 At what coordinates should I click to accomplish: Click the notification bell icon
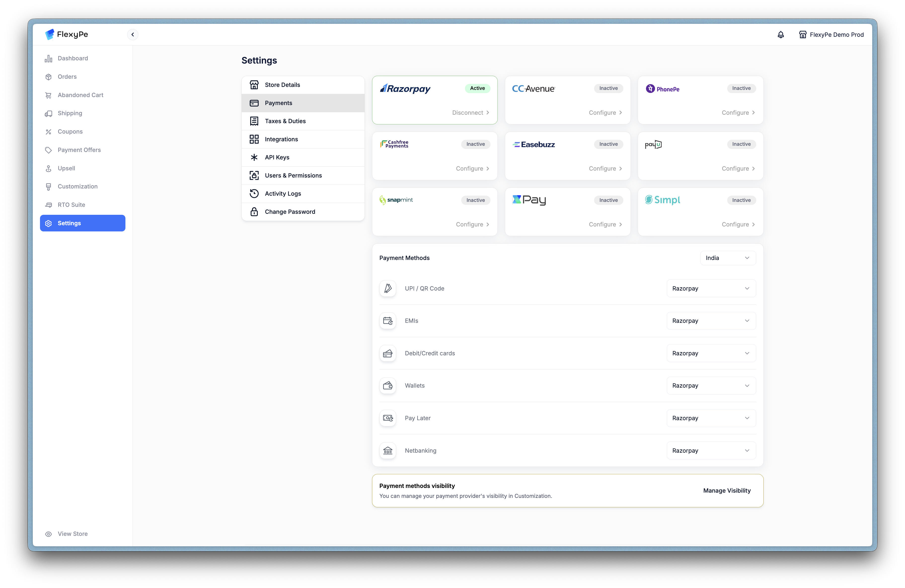pos(781,35)
